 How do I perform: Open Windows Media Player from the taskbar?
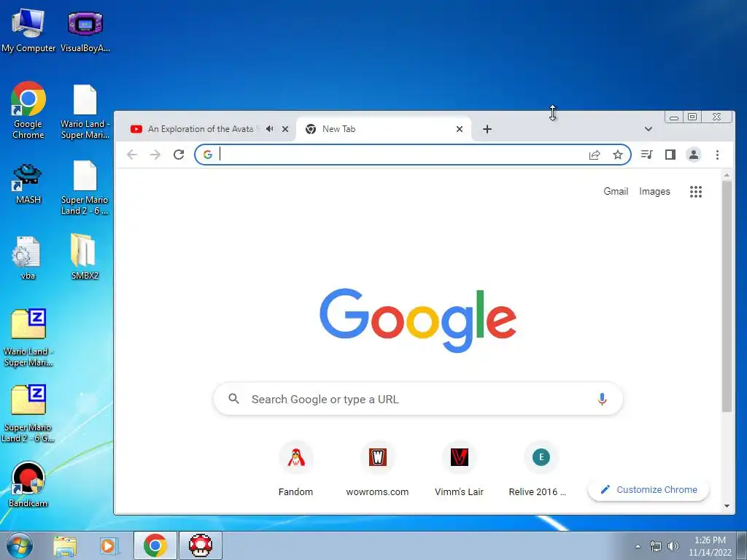point(109,545)
